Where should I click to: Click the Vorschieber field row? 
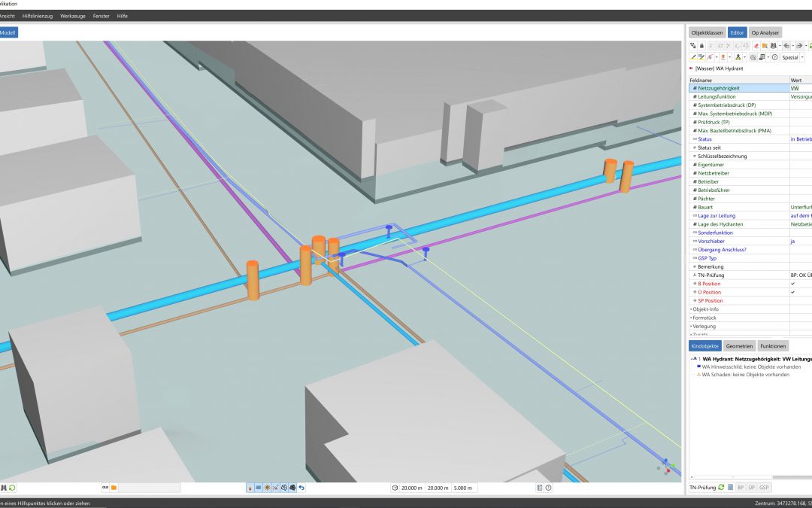pos(750,241)
